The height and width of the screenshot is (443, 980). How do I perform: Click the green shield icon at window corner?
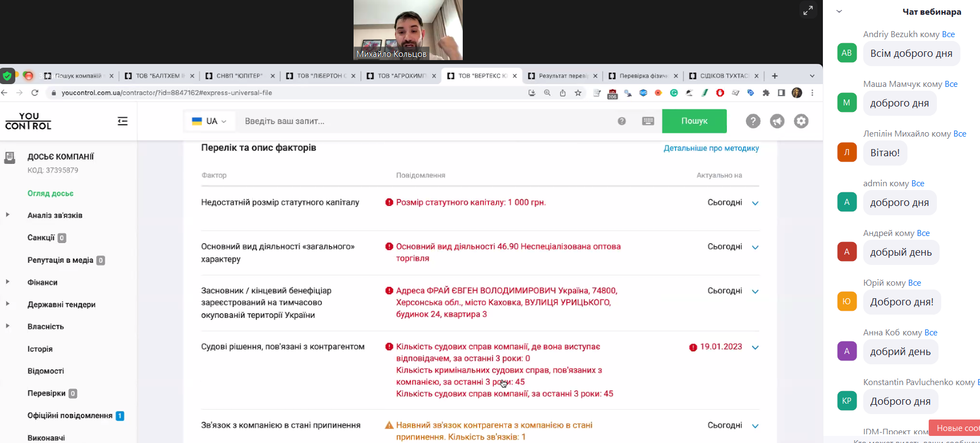[x=7, y=76]
